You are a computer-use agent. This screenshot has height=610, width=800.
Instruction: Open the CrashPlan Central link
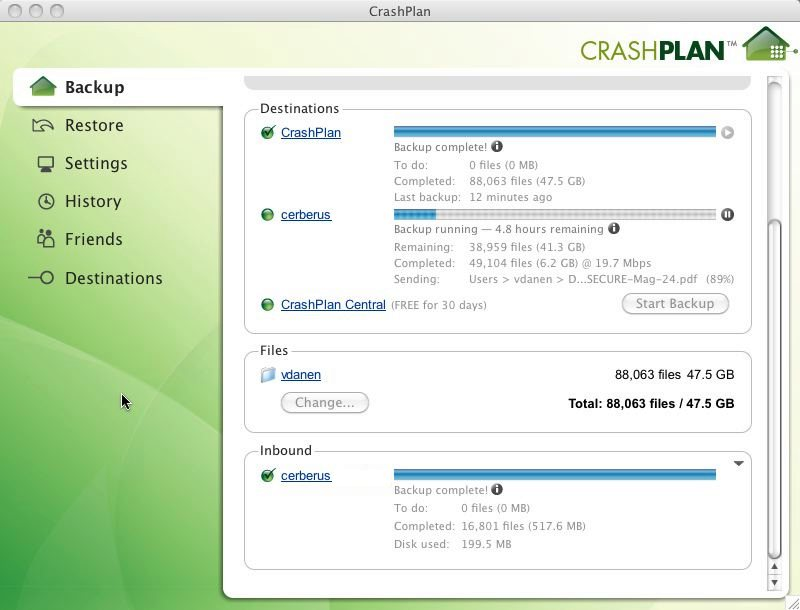(333, 304)
